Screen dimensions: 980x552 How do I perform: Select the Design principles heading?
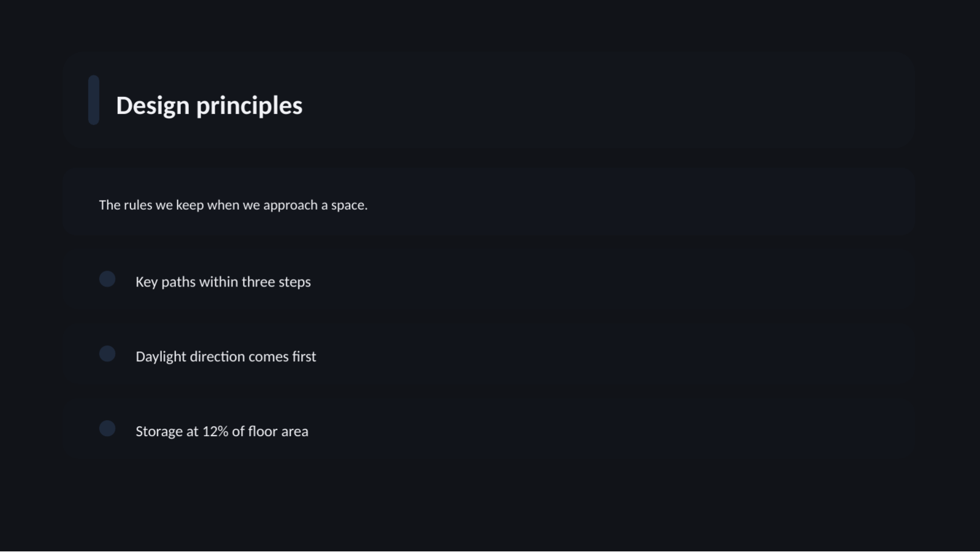tap(209, 105)
